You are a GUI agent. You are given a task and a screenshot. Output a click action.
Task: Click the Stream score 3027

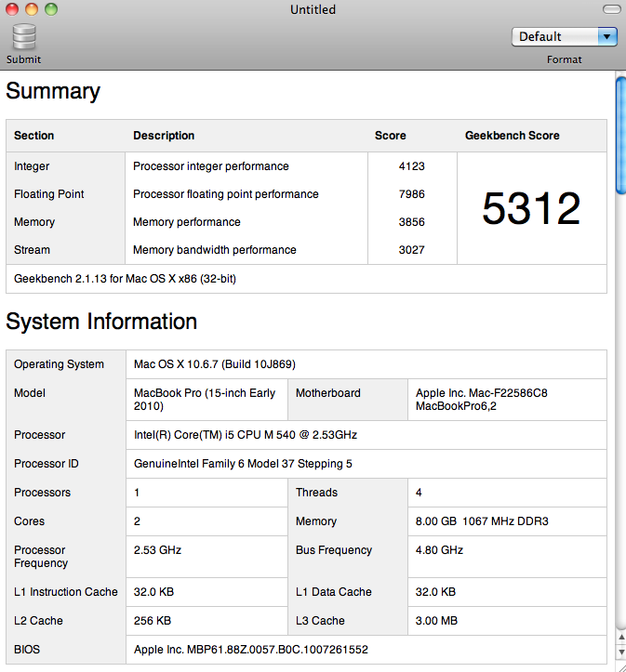click(412, 250)
